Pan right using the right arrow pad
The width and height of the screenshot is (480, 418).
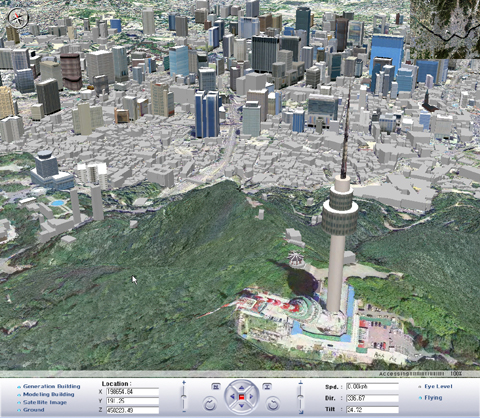(x=251, y=397)
